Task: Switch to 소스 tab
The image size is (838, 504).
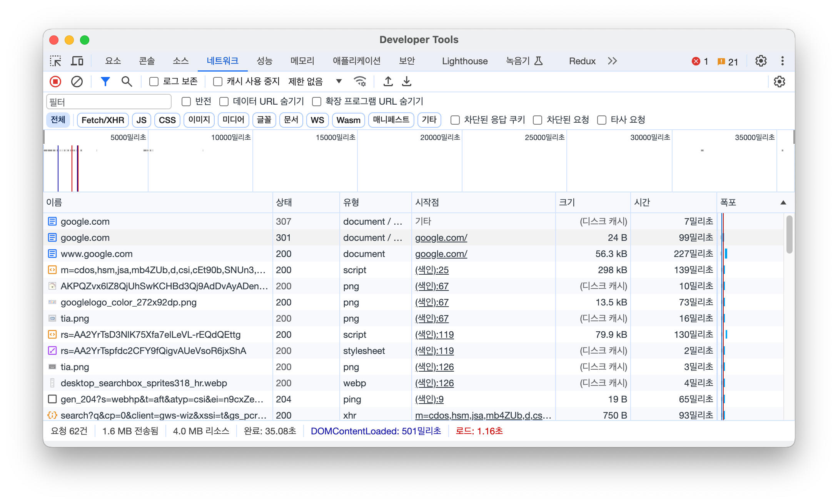Action: click(181, 61)
